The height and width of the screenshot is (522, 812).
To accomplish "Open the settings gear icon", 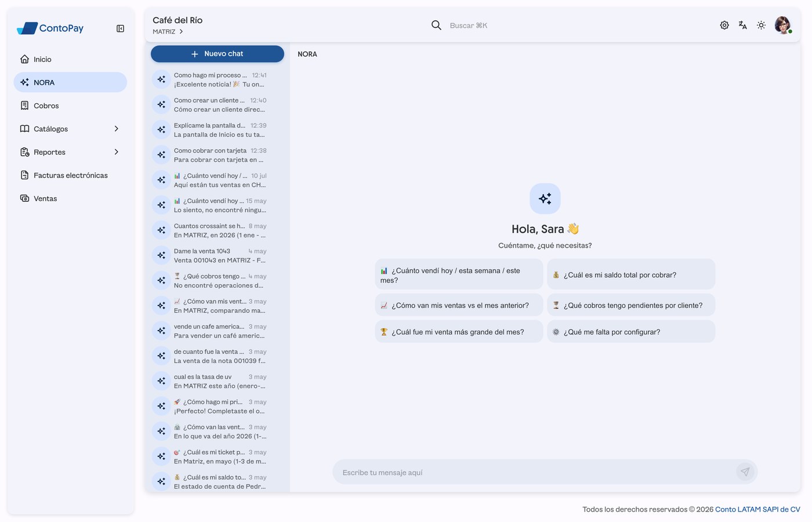I will click(x=724, y=25).
